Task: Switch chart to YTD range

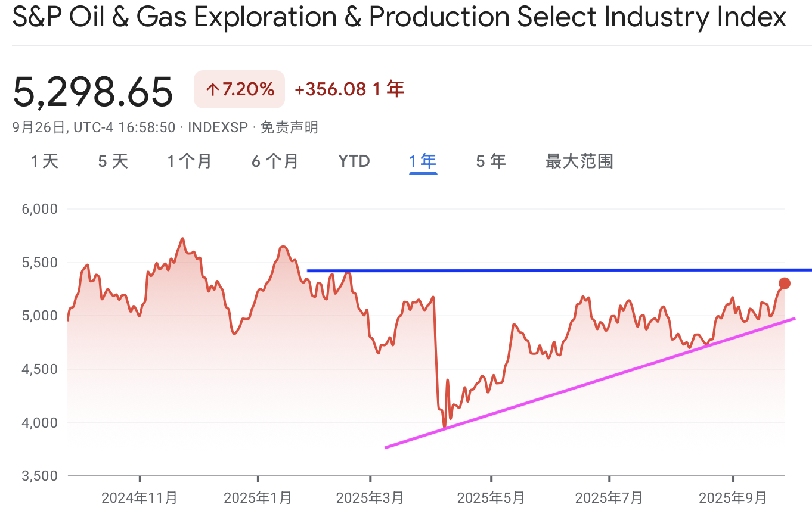Action: 354,161
